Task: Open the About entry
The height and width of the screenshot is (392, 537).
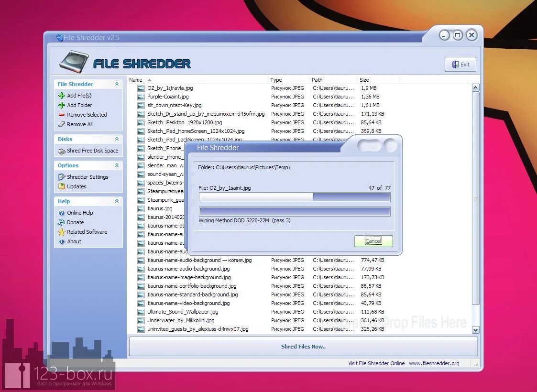Action: [74, 241]
